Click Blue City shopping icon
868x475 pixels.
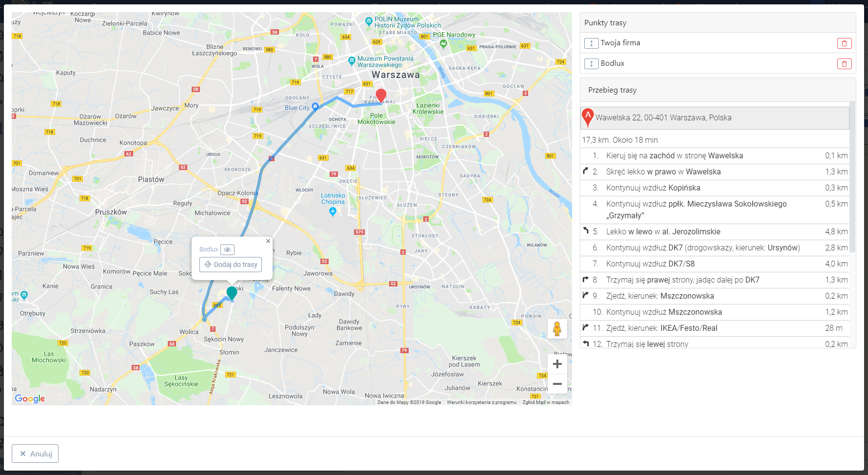click(315, 106)
